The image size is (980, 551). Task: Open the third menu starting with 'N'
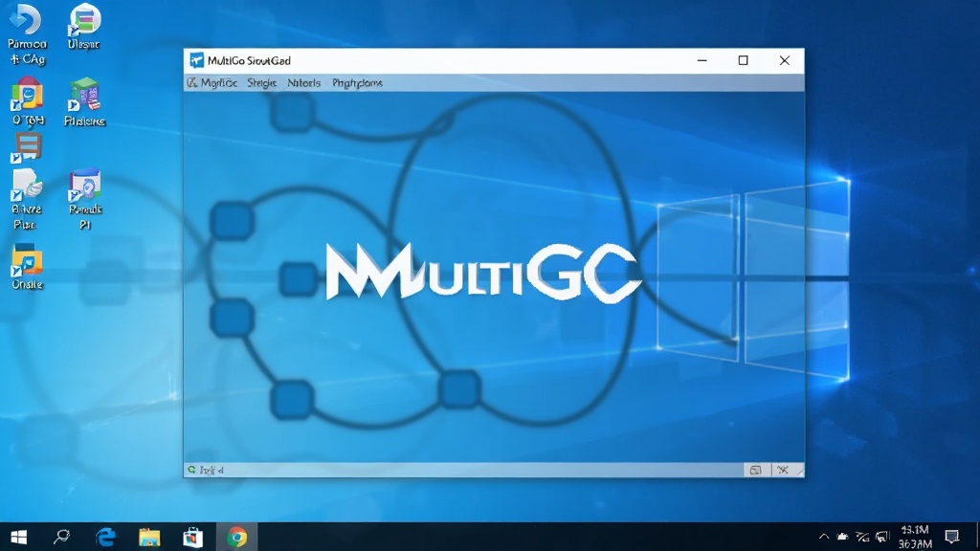click(303, 83)
